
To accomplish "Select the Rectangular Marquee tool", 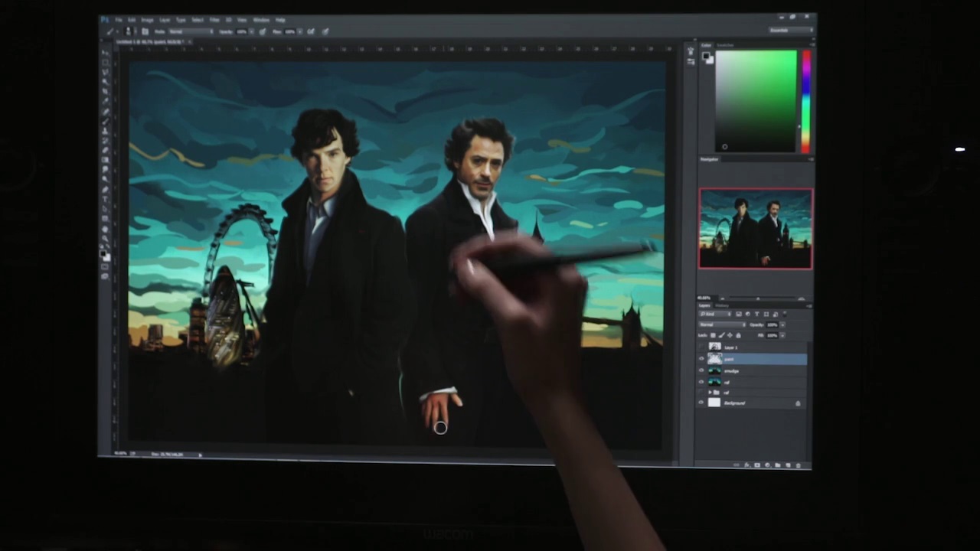I will click(105, 63).
